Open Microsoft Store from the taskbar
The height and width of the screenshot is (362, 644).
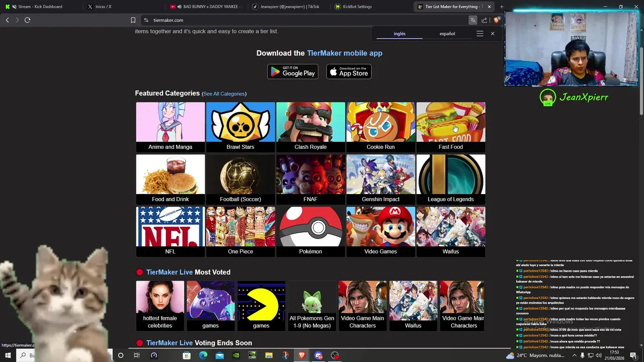point(187,355)
